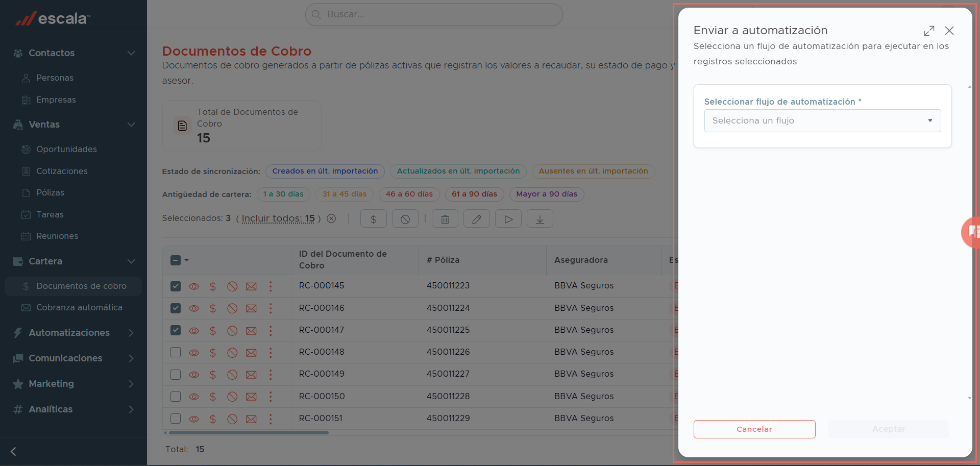This screenshot has width=980, height=466.
Task: Filter by 1 a 30 días
Action: click(283, 194)
